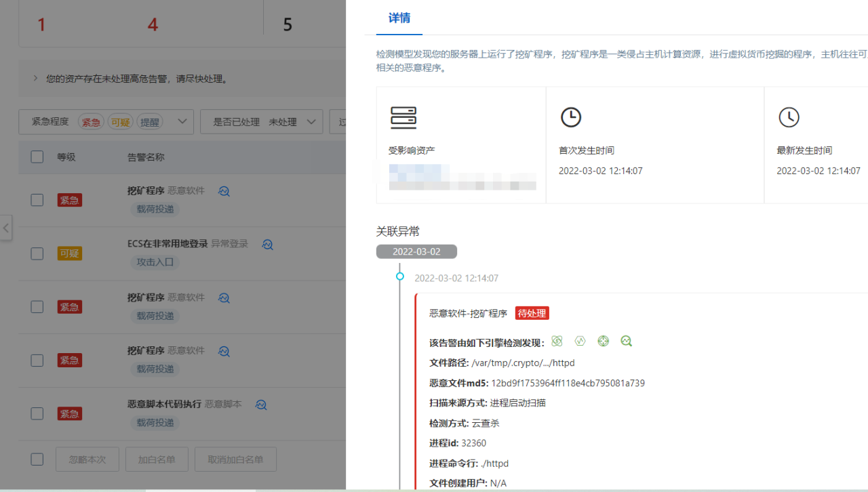Screen dimensions: 868x492
Task: Switch to the 详情 tab
Action: (399, 19)
